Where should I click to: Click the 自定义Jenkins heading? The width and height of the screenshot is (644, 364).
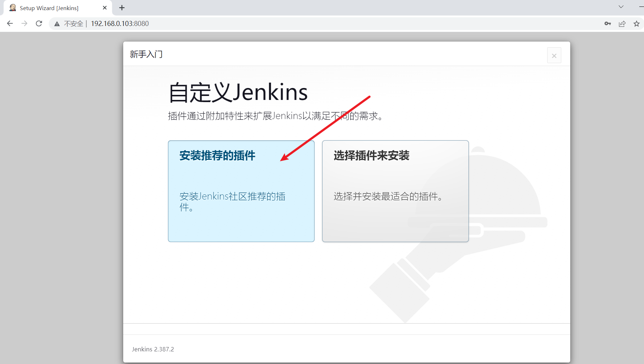238,92
